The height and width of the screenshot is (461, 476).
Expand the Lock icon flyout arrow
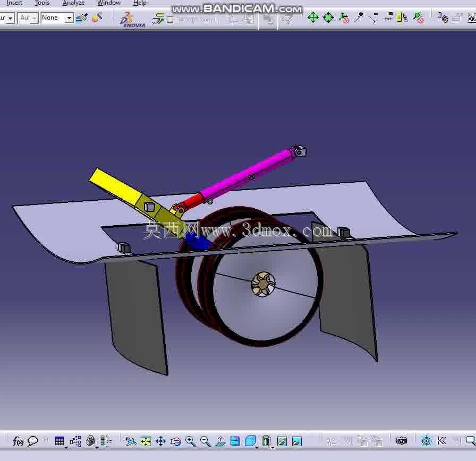[97, 448]
